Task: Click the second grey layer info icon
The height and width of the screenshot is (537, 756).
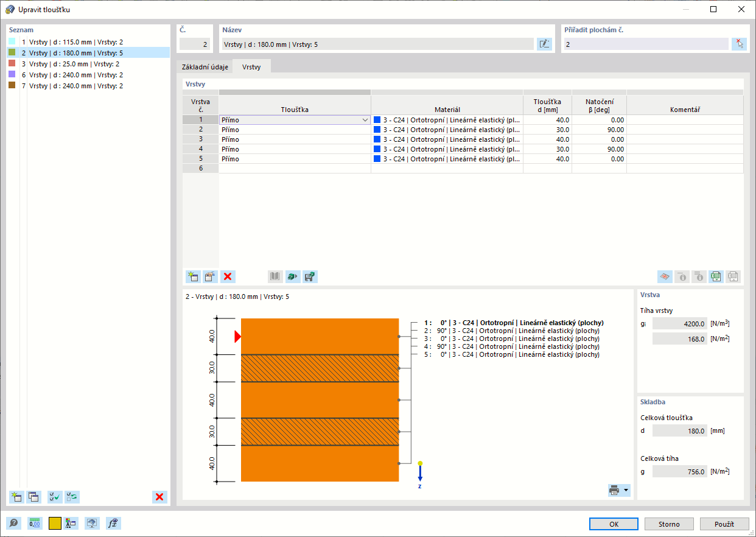Action: pos(699,276)
